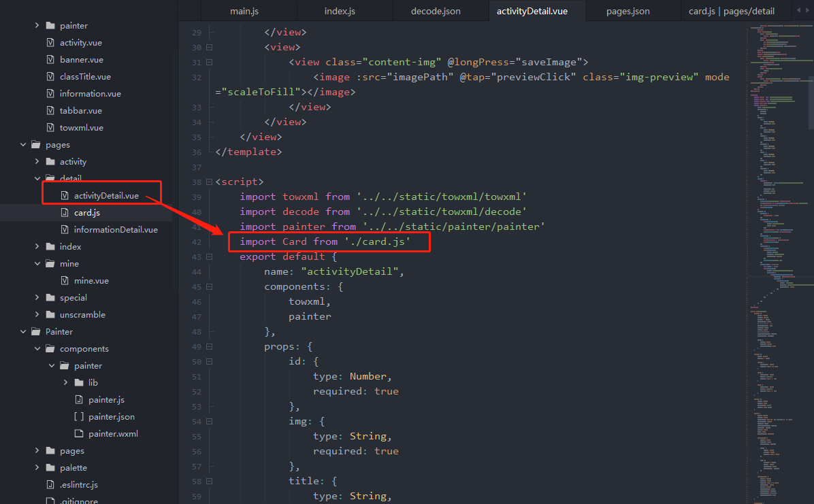Expand the special folder chevron

[37, 297]
